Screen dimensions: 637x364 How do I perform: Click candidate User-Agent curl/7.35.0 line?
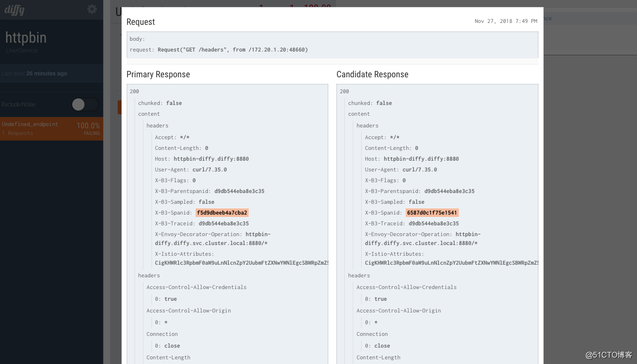pos(401,170)
